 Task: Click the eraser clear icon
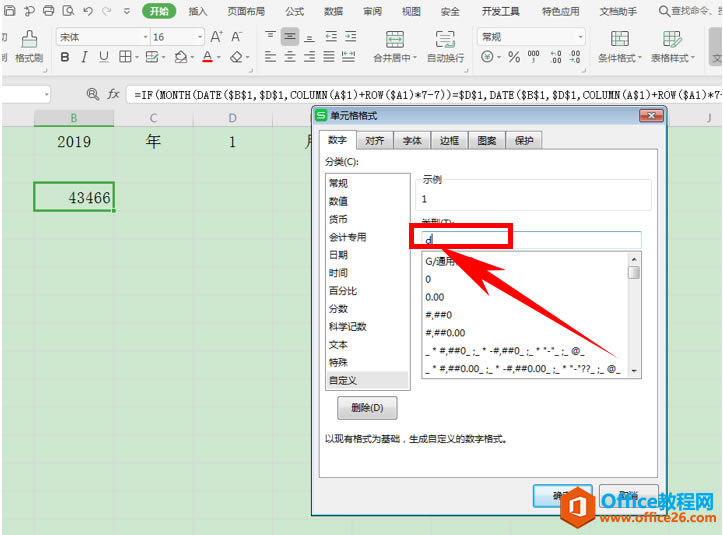(237, 57)
